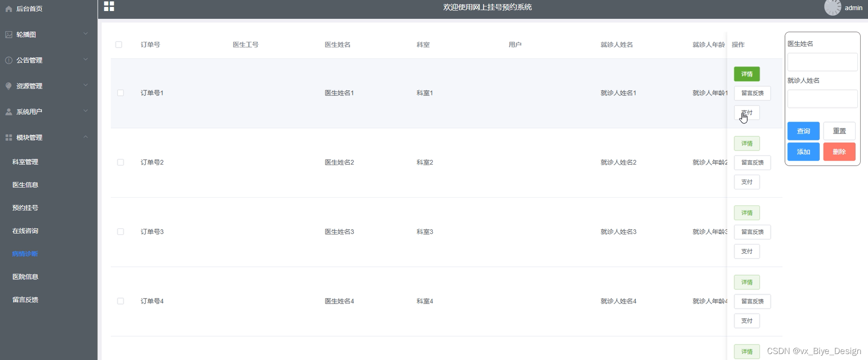Screen dimensions: 868x360
Task: Click the 重置 button
Action: (839, 131)
